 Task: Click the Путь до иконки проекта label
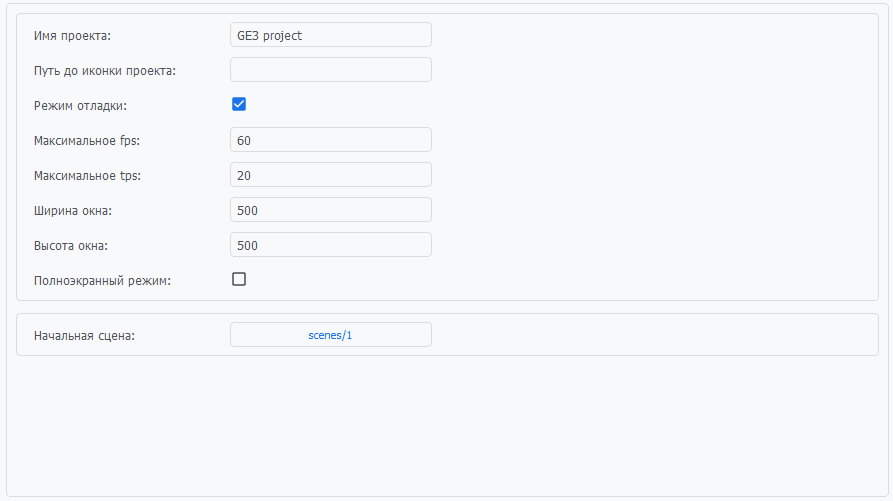(105, 70)
